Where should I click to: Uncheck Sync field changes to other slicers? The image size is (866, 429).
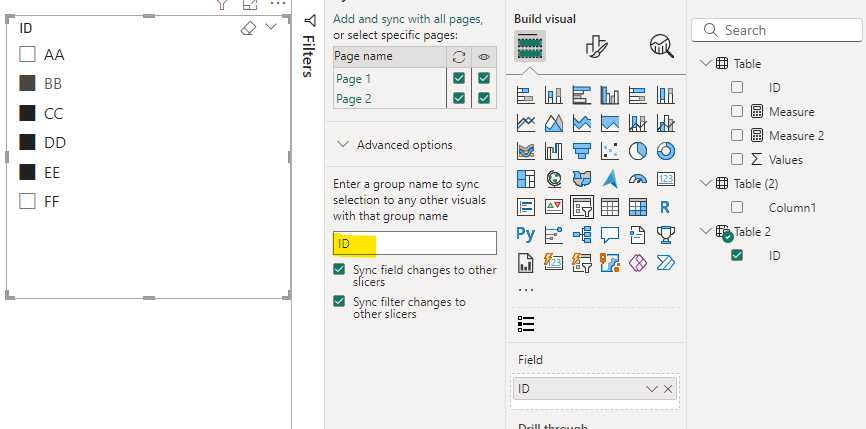(339, 269)
